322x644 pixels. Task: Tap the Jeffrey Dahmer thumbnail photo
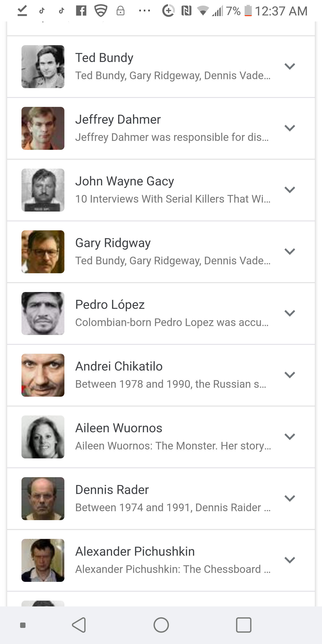pyautogui.click(x=43, y=128)
